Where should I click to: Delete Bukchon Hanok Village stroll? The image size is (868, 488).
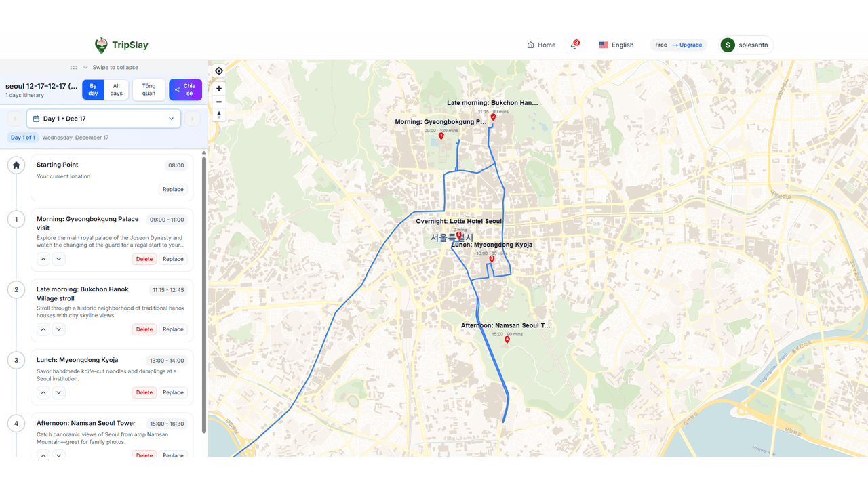[x=144, y=329]
